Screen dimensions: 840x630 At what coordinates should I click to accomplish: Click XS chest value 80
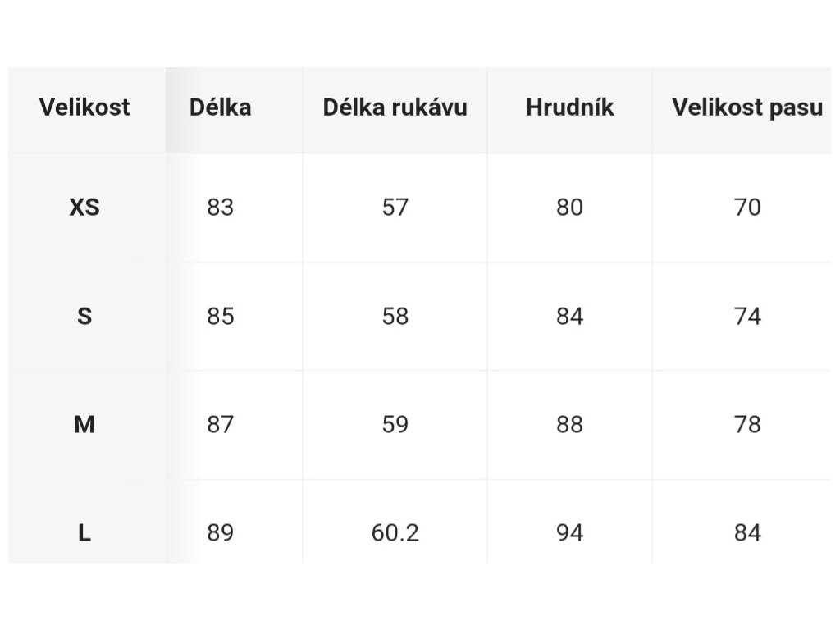coord(569,208)
